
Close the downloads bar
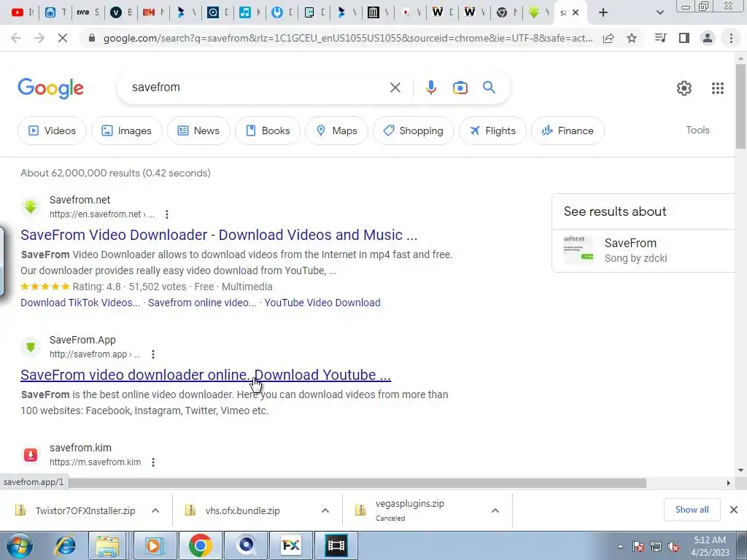[734, 510]
